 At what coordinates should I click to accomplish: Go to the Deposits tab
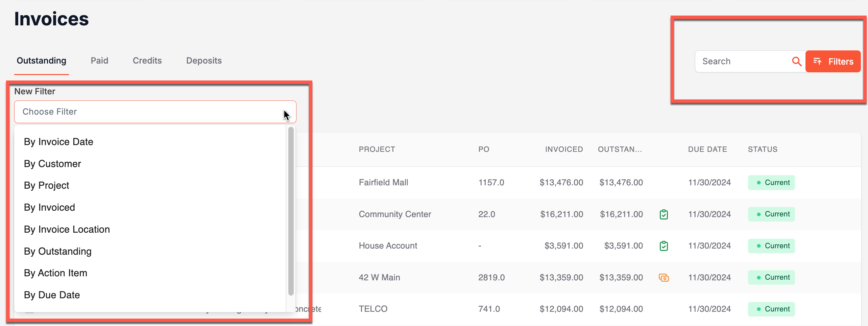click(204, 61)
